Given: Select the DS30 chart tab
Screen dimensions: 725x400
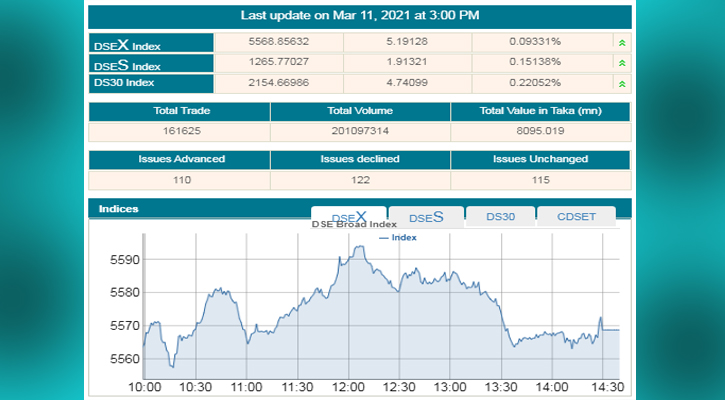Looking at the screenshot, I should click(x=499, y=217).
